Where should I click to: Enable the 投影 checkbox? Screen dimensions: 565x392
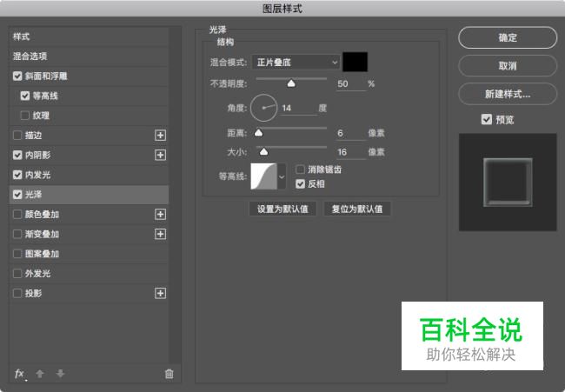(x=17, y=293)
